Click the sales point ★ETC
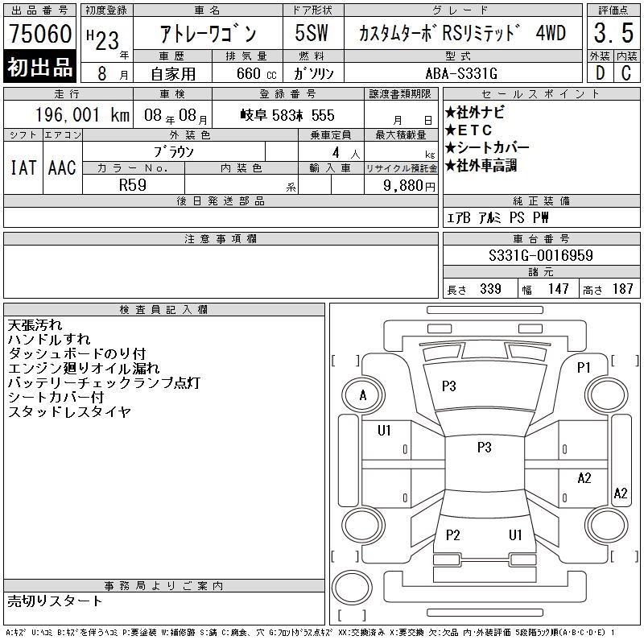This screenshot has width=644, height=644. (x=469, y=130)
